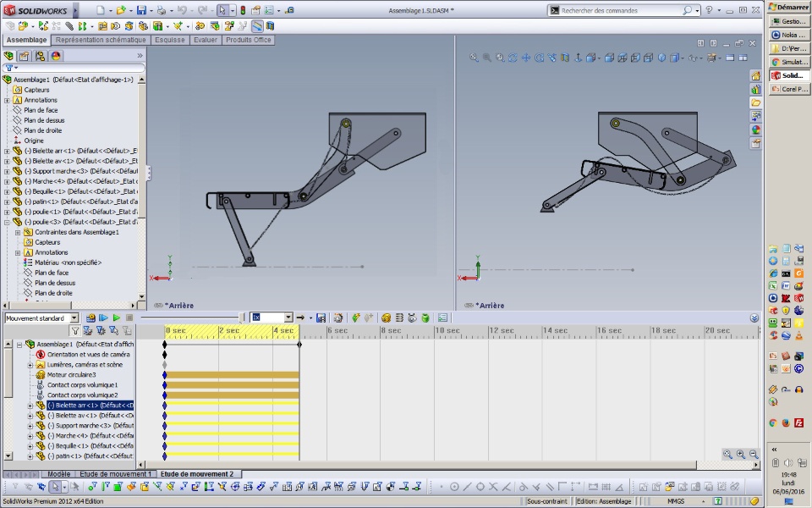Open the Nokia taskbar button
812x508 pixels.
[788, 35]
